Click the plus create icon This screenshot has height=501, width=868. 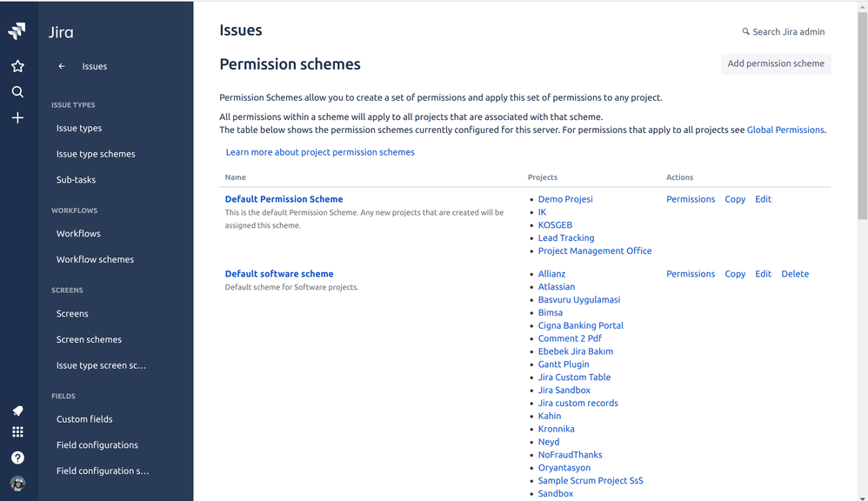17,118
